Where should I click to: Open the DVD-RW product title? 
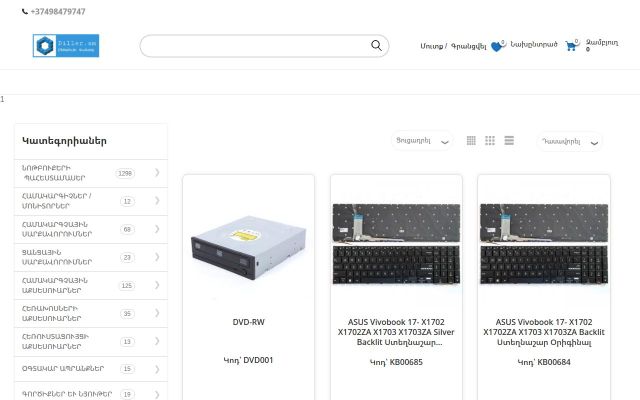tap(249, 322)
